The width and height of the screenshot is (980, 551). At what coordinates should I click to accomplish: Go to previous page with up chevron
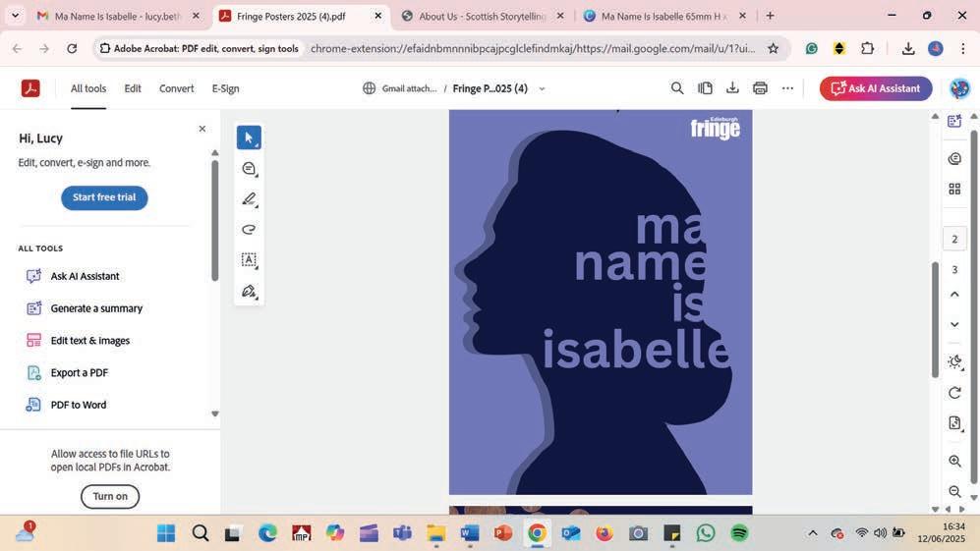(x=954, y=295)
